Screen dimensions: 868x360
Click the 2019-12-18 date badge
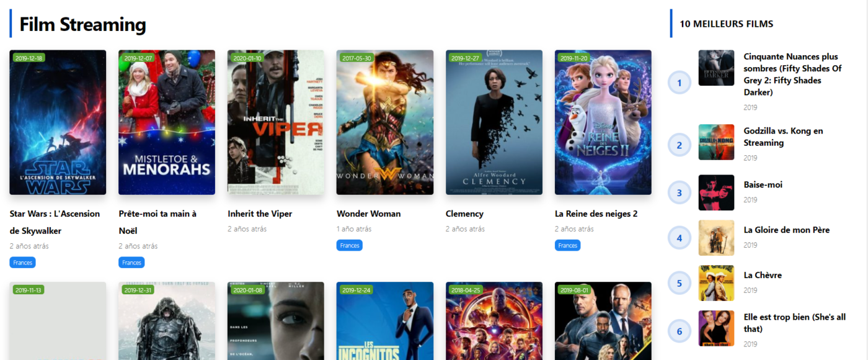click(x=29, y=58)
